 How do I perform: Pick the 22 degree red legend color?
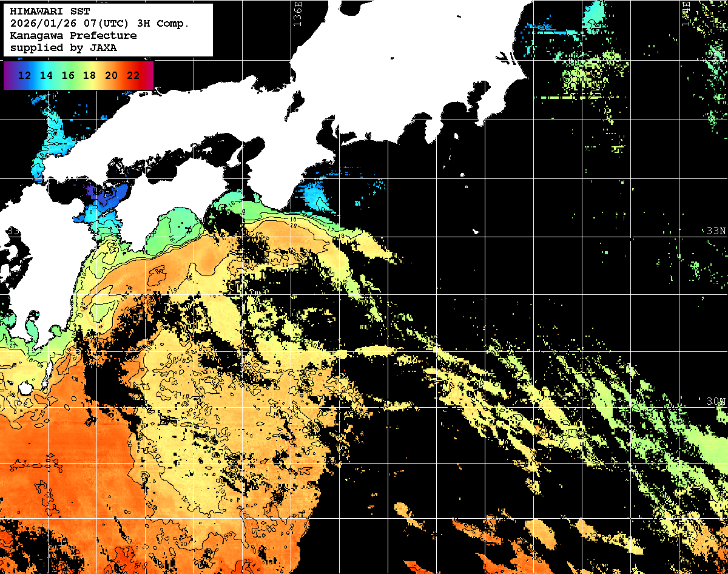133,76
